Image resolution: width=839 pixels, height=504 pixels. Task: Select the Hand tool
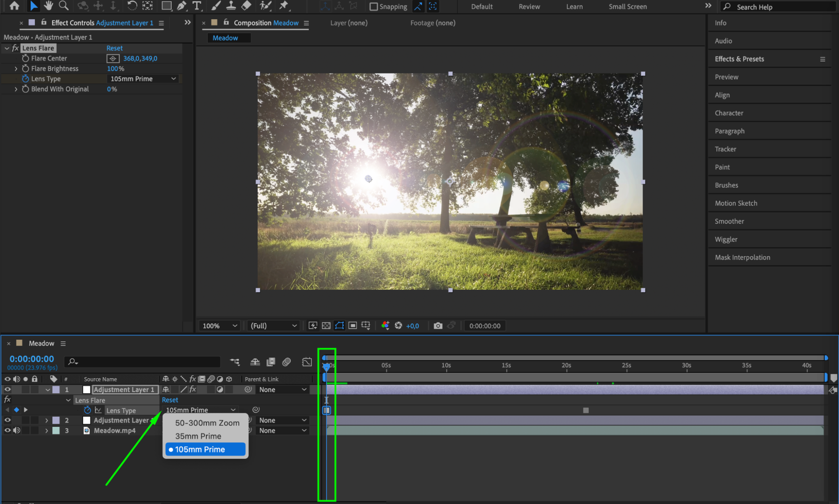pyautogui.click(x=49, y=5)
